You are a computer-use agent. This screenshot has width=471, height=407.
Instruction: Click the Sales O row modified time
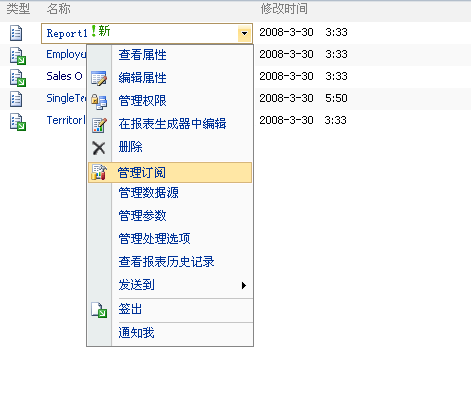303,76
